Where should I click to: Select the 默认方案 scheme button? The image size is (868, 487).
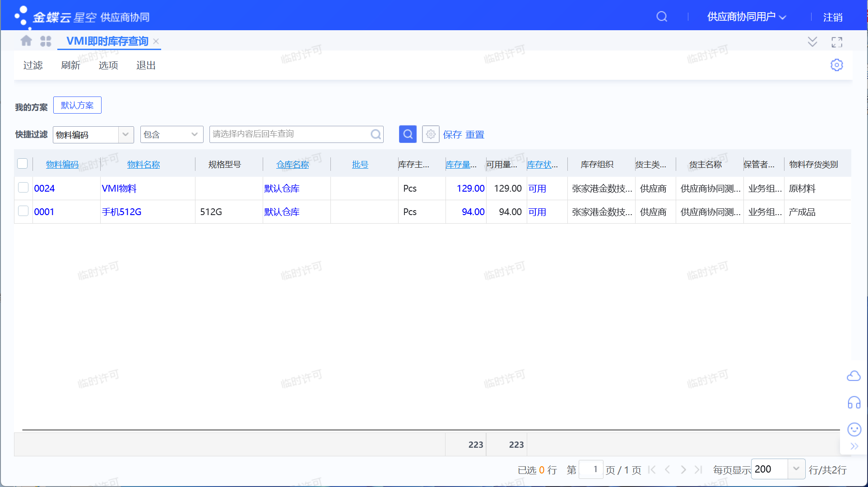click(x=77, y=105)
